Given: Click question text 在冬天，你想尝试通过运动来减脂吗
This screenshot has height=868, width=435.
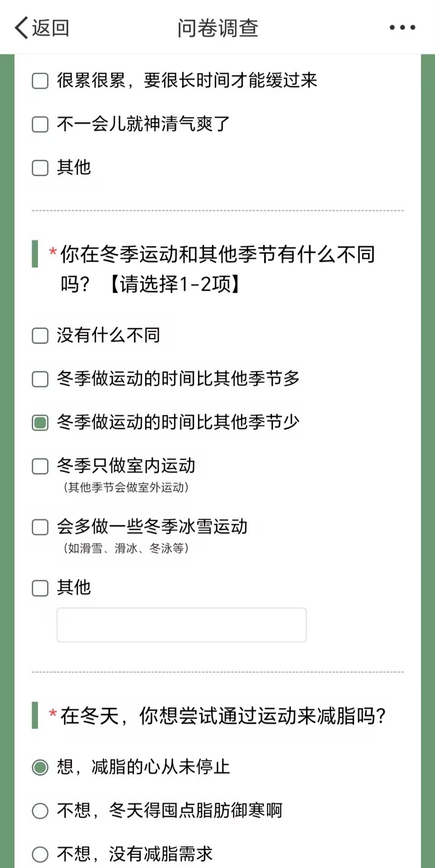Looking at the screenshot, I should click(x=223, y=716).
